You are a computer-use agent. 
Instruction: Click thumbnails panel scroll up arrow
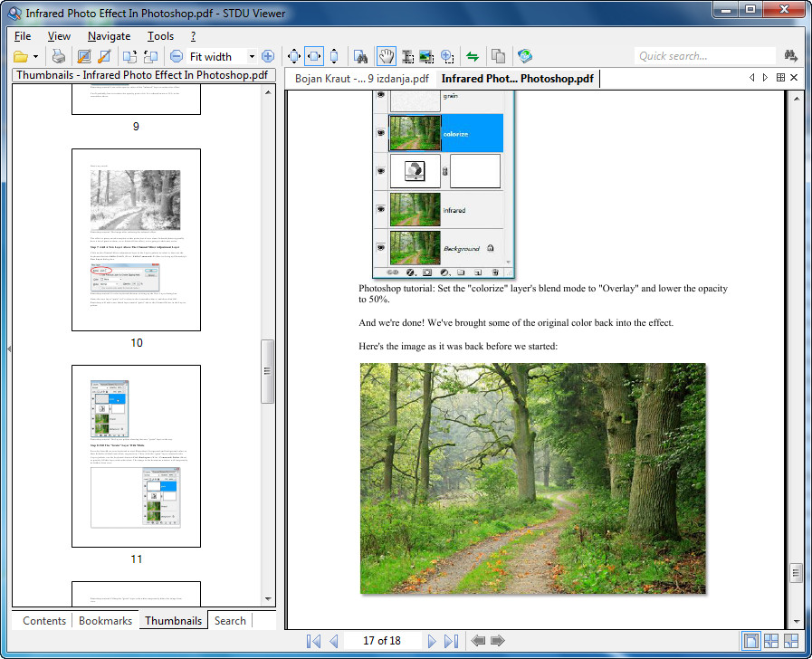(268, 92)
